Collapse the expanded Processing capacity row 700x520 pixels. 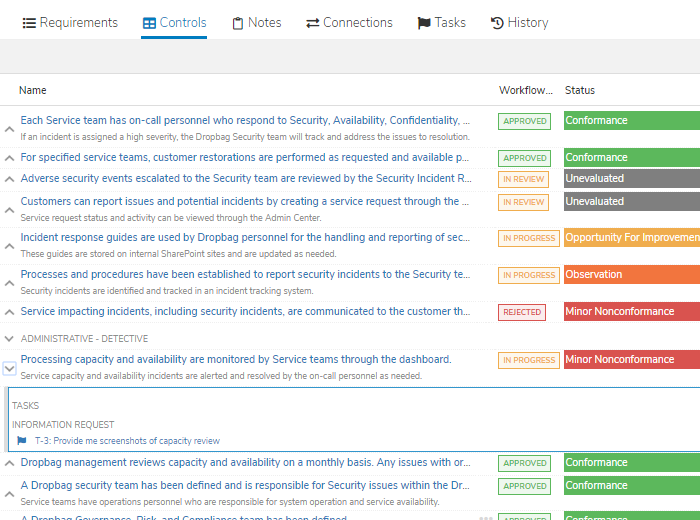pos(9,369)
